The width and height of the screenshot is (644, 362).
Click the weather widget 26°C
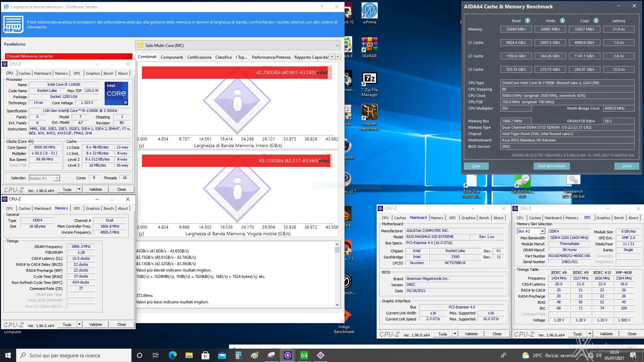548,355
